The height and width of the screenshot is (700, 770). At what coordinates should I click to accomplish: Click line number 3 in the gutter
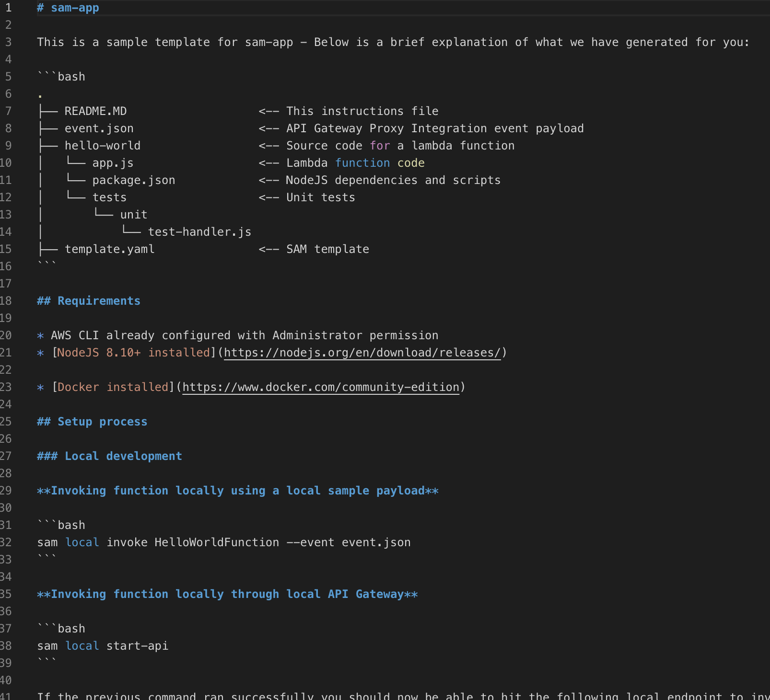tap(8, 42)
